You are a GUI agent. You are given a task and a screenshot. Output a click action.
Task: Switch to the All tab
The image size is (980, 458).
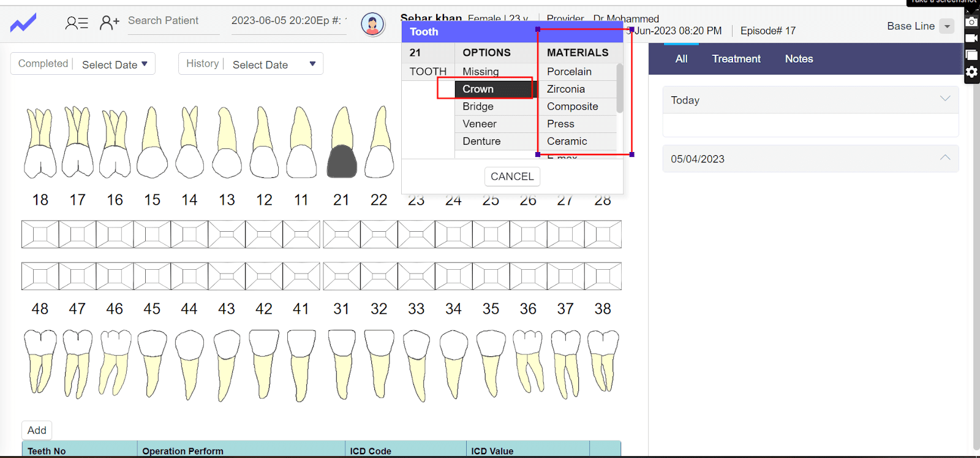tap(681, 59)
